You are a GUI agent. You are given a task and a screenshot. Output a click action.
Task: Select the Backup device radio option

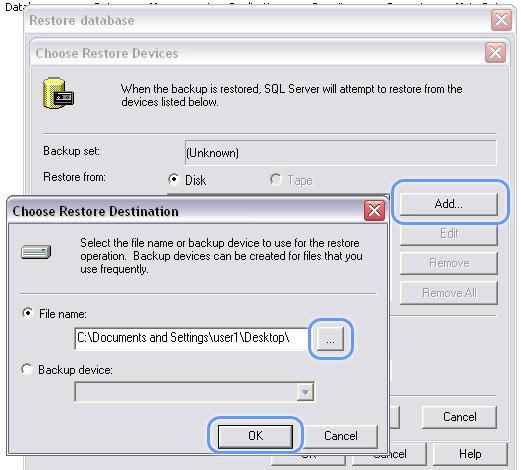pos(27,369)
